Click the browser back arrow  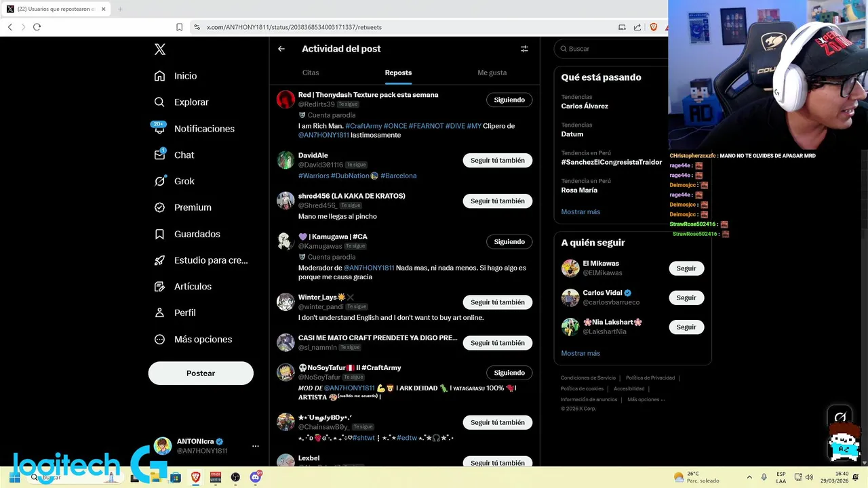(x=10, y=27)
